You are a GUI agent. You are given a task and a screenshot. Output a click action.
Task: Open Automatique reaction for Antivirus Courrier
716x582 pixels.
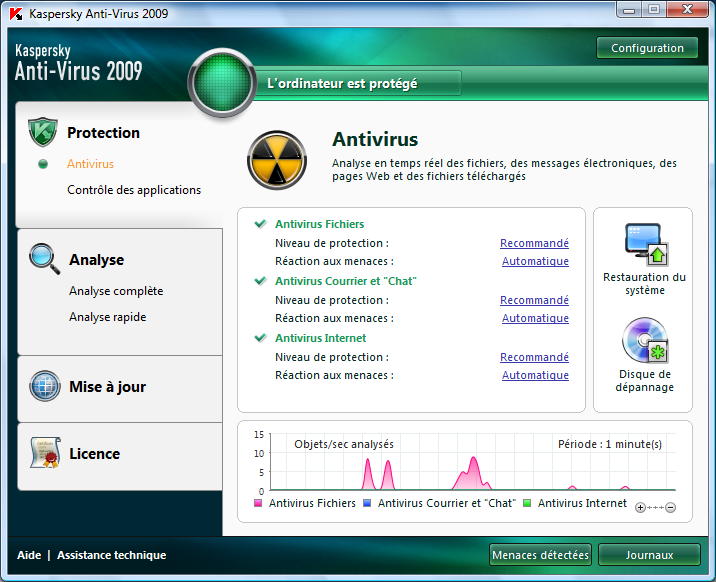click(x=535, y=318)
